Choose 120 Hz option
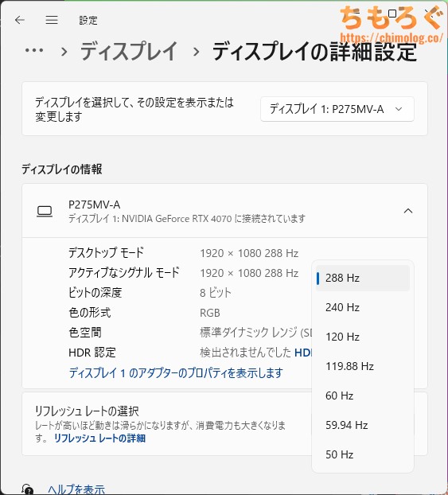 [363, 337]
